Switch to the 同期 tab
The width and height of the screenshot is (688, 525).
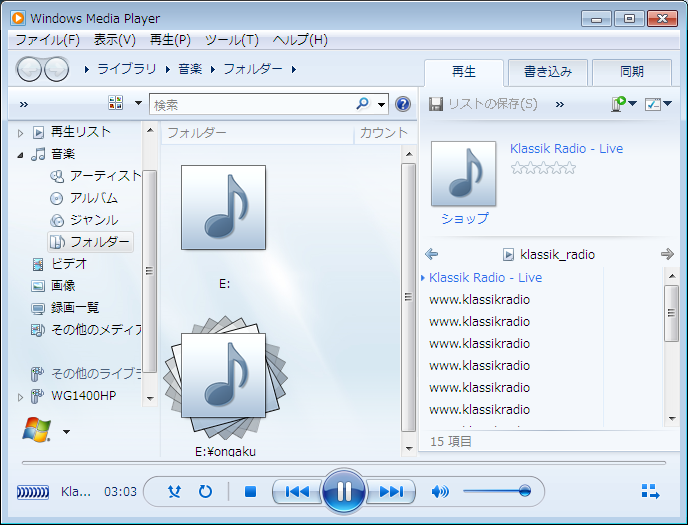[x=632, y=72]
